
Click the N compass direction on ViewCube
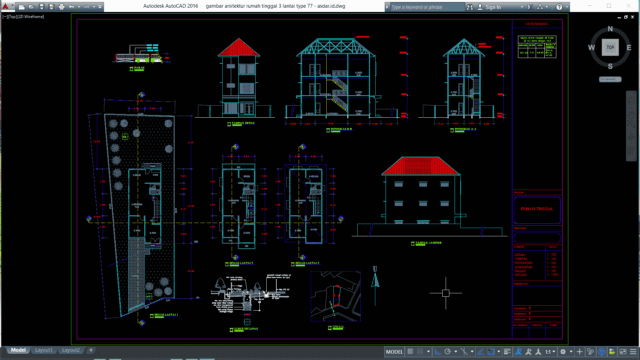coord(610,29)
